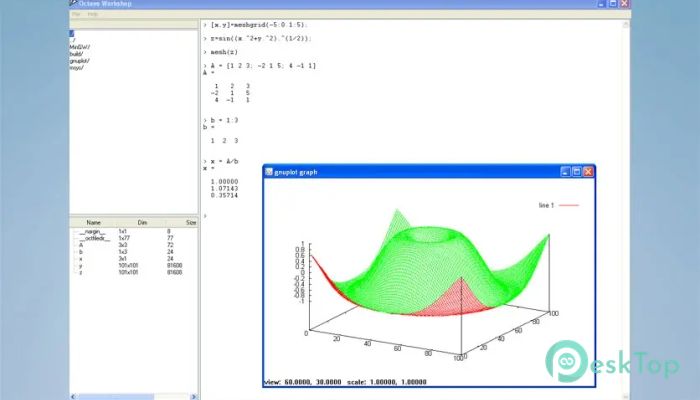Click the command window scrollbar up arrow
700x400 pixels.
pyautogui.click(x=625, y=25)
